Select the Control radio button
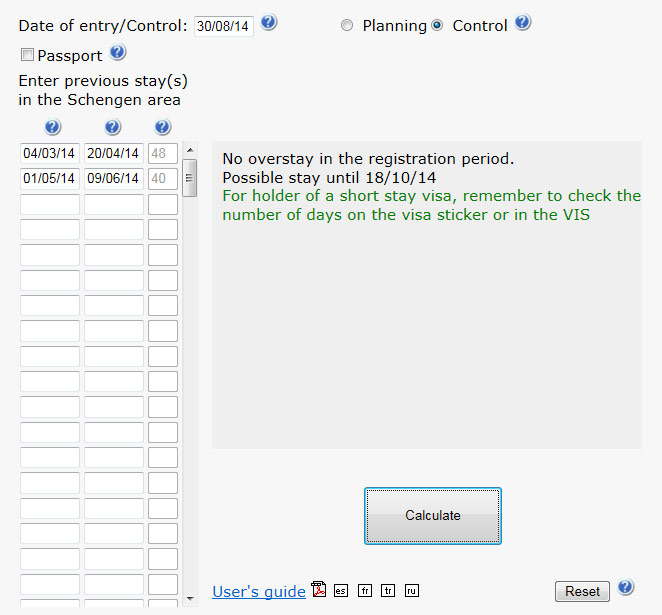The width and height of the screenshot is (662, 615). tap(437, 26)
